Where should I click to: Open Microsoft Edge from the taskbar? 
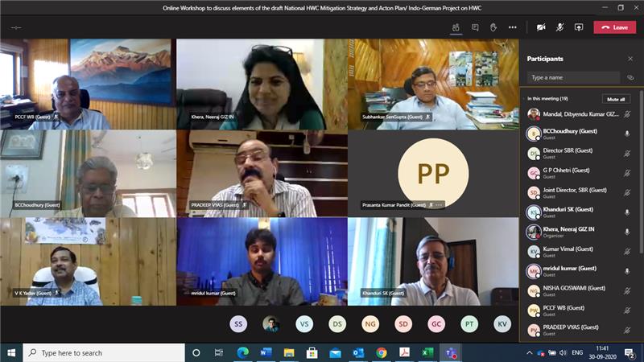pos(242,352)
